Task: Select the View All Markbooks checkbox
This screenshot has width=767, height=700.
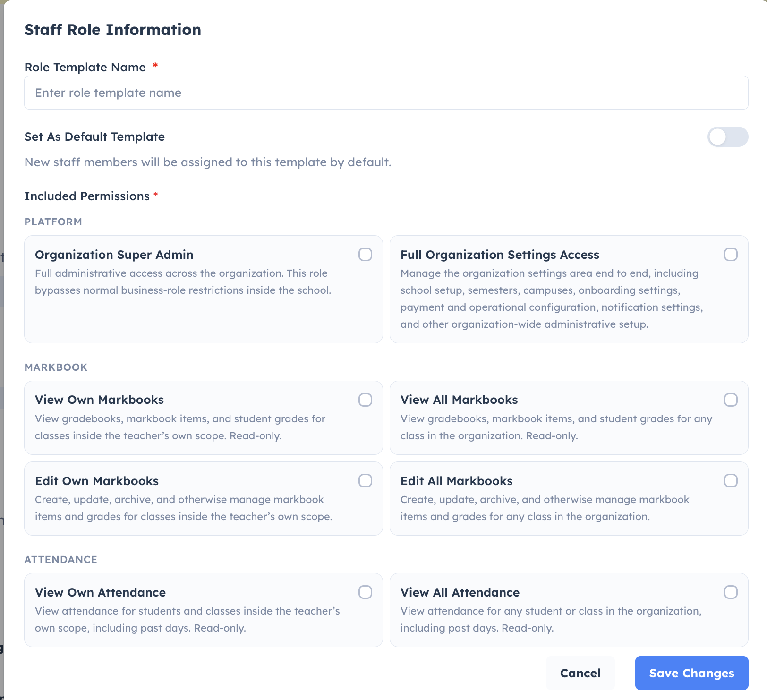Action: point(731,400)
